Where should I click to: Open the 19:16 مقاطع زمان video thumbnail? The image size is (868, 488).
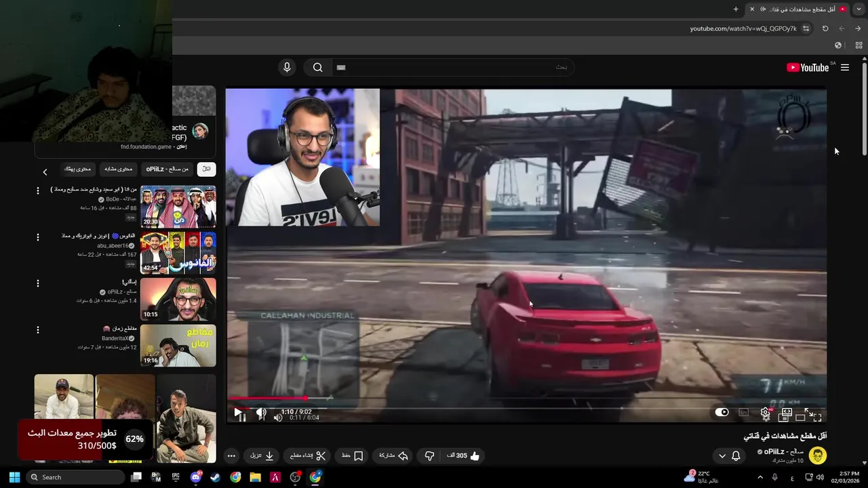click(178, 345)
